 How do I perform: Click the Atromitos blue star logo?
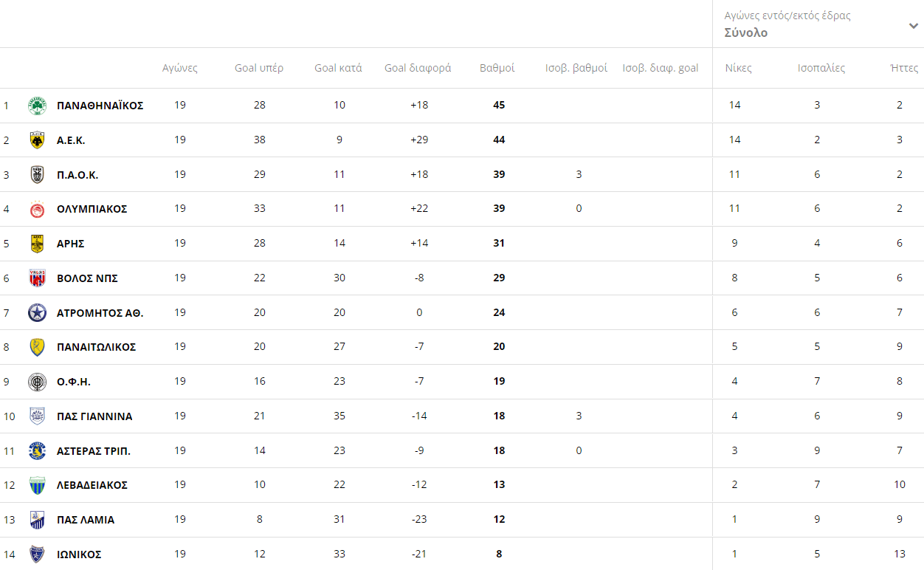tap(37, 313)
